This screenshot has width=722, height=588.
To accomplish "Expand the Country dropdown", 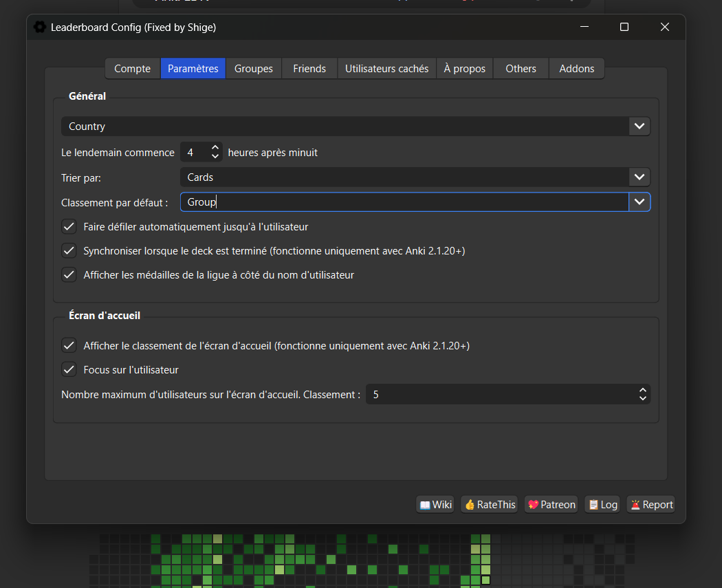I will tap(639, 127).
